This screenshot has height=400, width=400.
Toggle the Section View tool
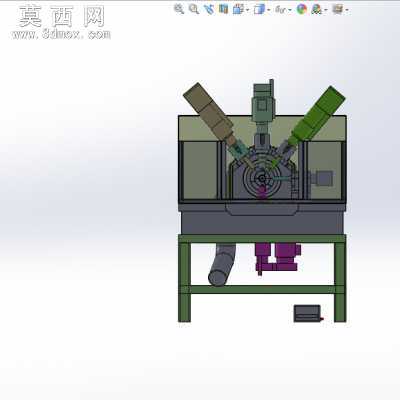point(223,9)
